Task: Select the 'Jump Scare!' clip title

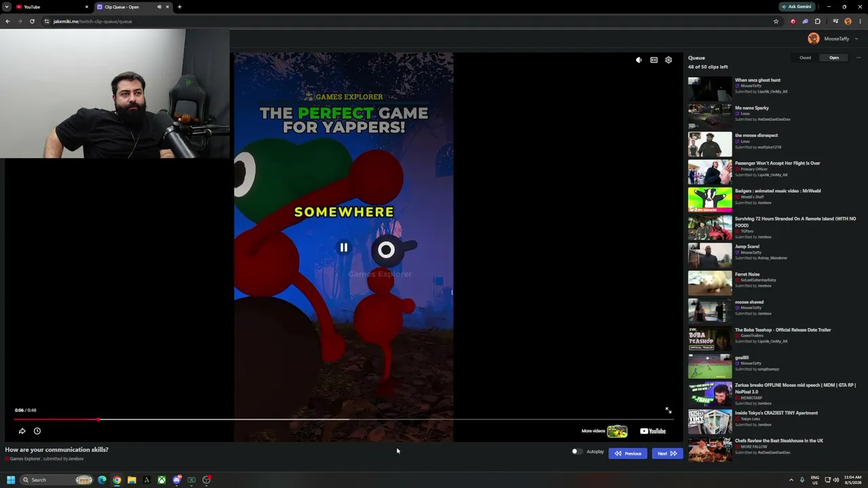Action: coord(747,247)
